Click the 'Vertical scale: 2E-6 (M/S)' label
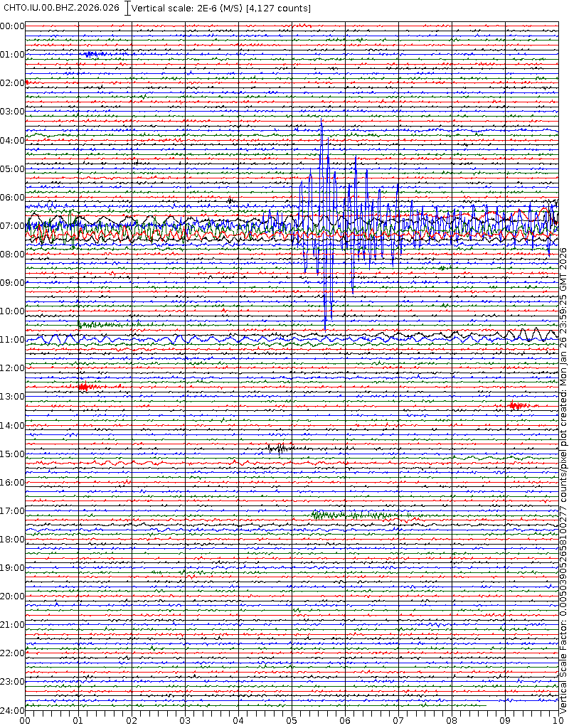569x728 pixels. (x=188, y=8)
